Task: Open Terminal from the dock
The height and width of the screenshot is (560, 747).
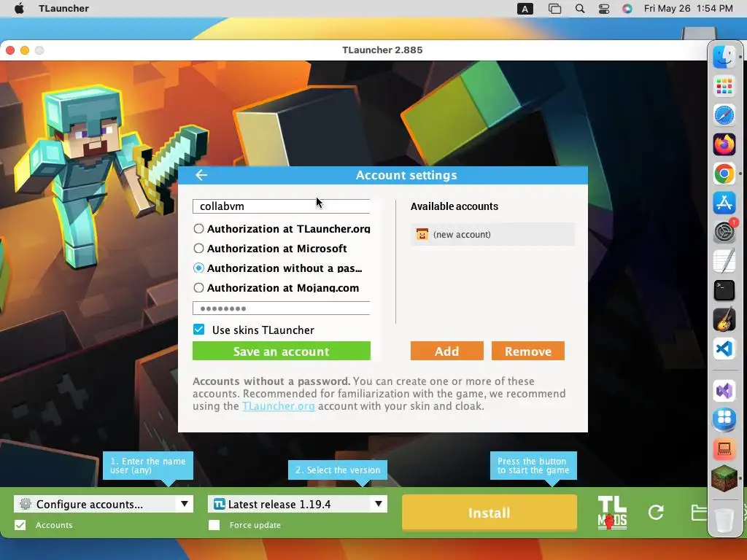Action: pyautogui.click(x=724, y=290)
